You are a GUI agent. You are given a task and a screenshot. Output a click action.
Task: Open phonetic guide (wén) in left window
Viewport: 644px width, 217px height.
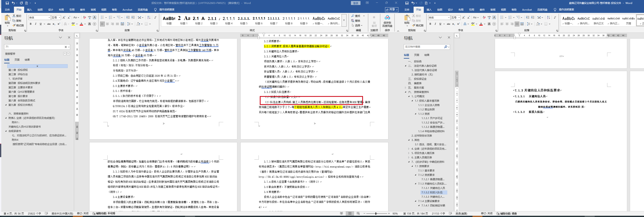pos(90,17)
